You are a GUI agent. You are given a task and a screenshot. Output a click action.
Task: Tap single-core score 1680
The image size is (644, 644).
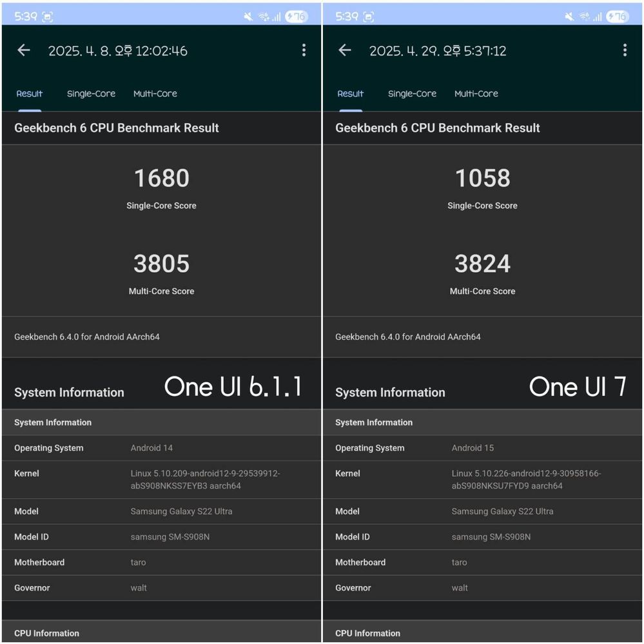(x=162, y=179)
